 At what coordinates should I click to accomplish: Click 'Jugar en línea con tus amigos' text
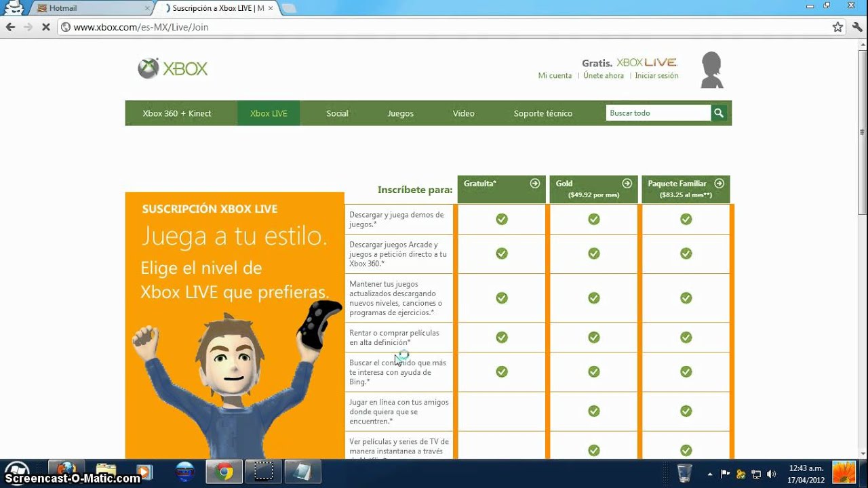pos(399,411)
